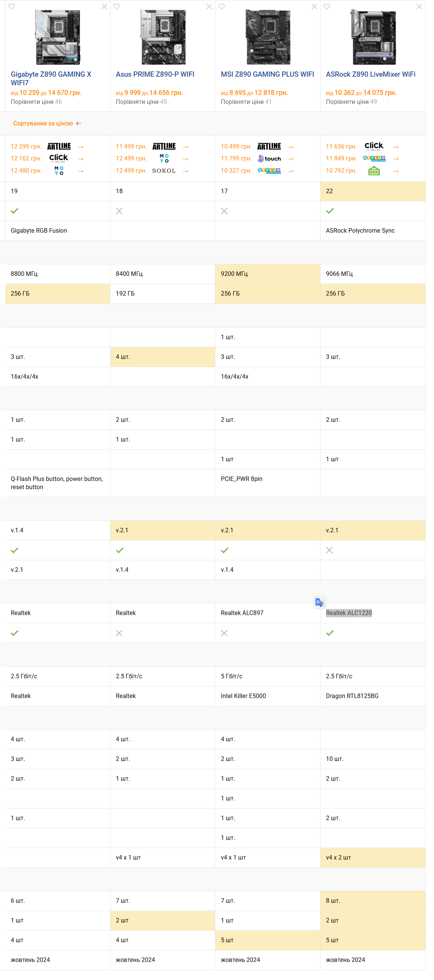Open the MOYO store for the Asus 12 499 грн offer

click(164, 159)
